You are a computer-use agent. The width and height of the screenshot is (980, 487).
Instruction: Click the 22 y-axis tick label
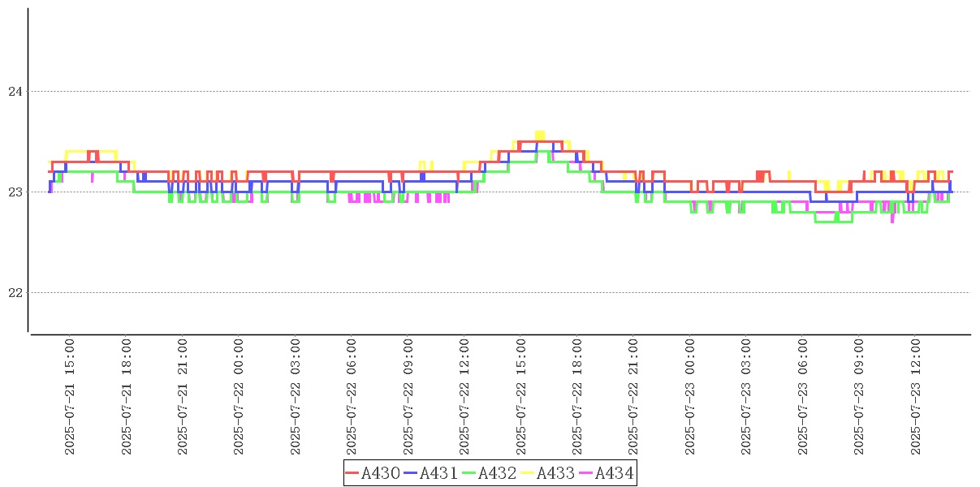(x=15, y=293)
